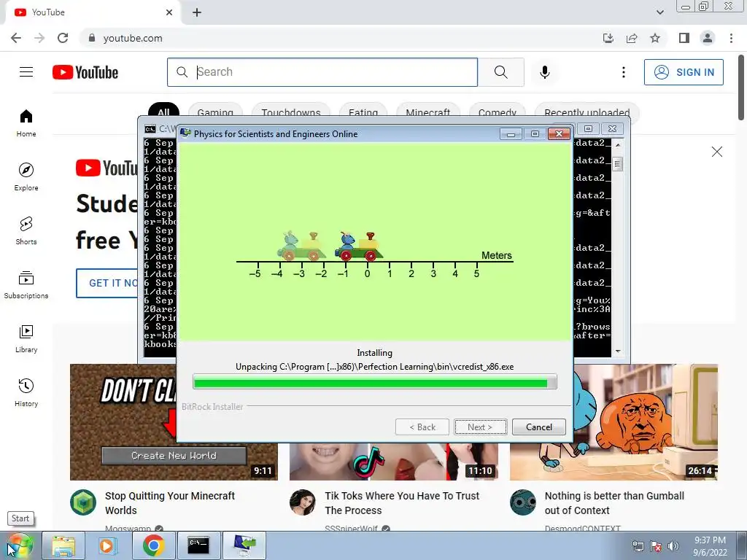Focus the YouTube search field
747x560 pixels.
[322, 72]
